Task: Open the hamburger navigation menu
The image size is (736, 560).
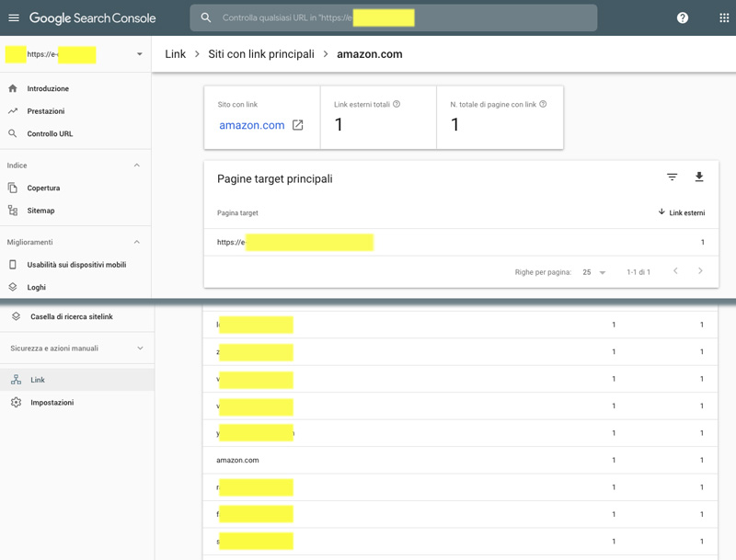Action: (x=14, y=17)
